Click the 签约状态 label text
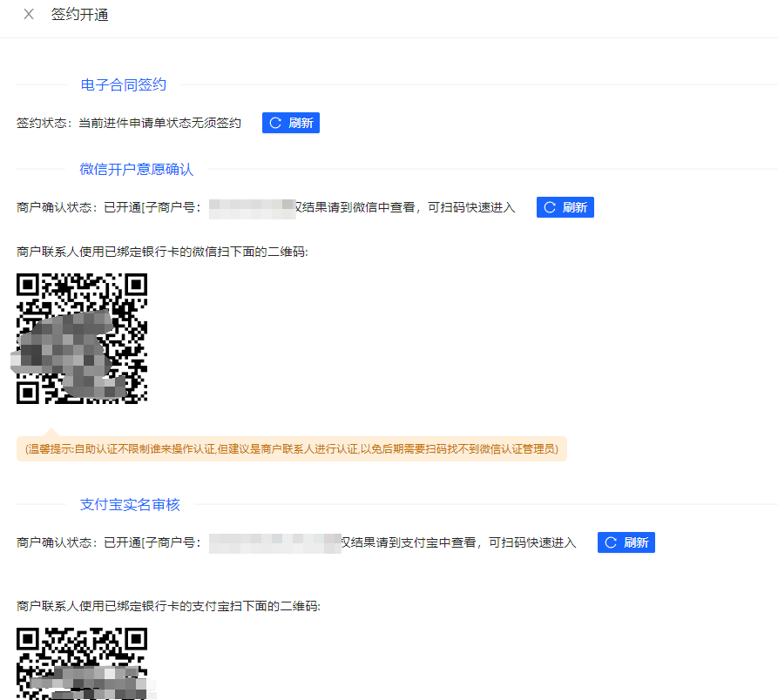This screenshot has width=778, height=700. click(45, 124)
